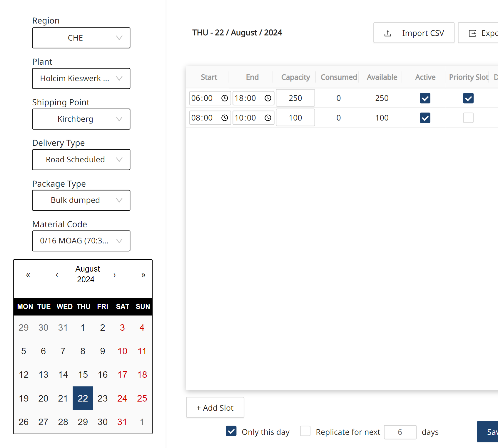Advance calendar to next month
498x448 pixels.
click(114, 275)
